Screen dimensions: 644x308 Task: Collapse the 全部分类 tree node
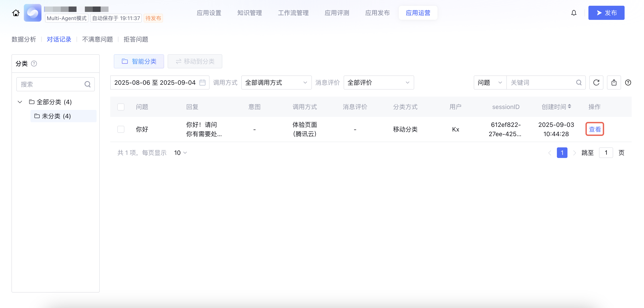[20, 102]
